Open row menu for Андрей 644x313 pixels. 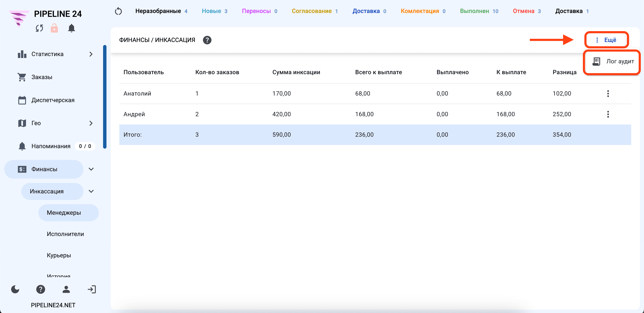click(x=608, y=114)
